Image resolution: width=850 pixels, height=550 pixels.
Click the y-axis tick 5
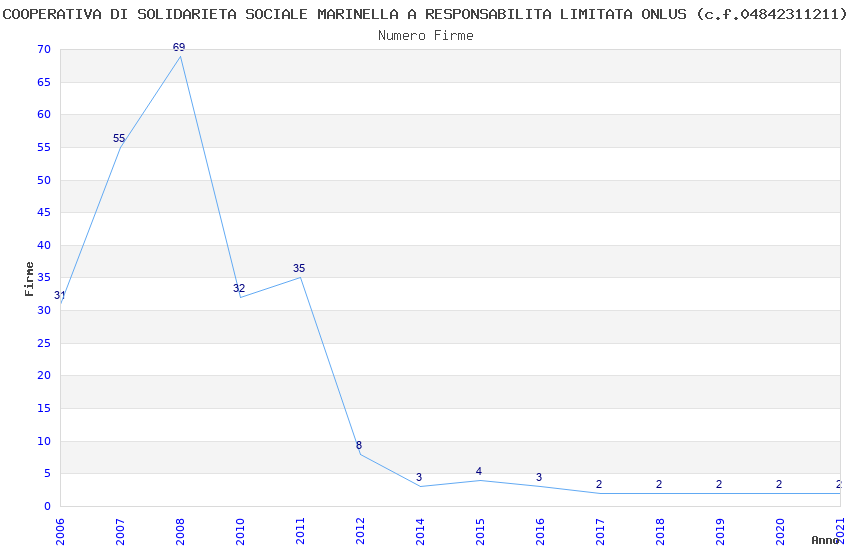click(x=47, y=474)
